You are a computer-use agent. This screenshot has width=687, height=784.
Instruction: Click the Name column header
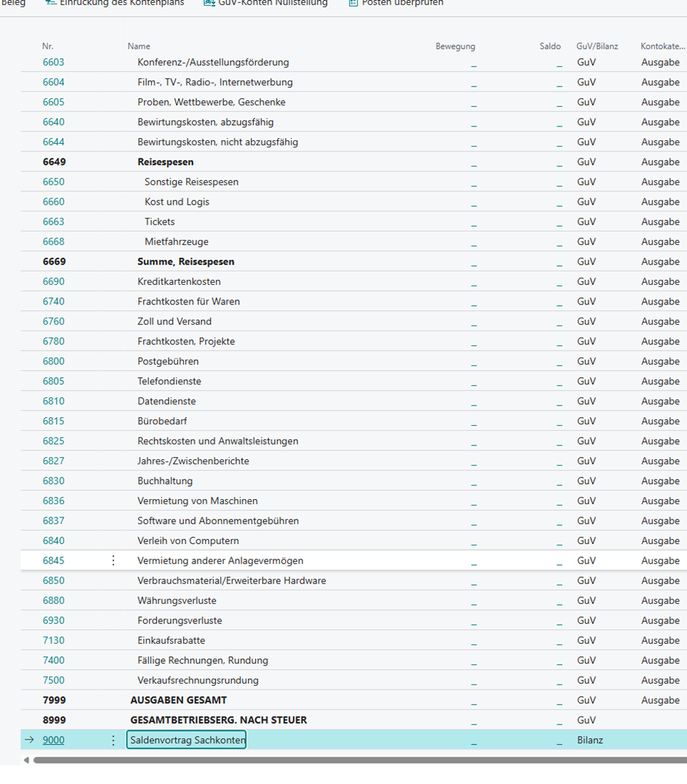coord(139,46)
